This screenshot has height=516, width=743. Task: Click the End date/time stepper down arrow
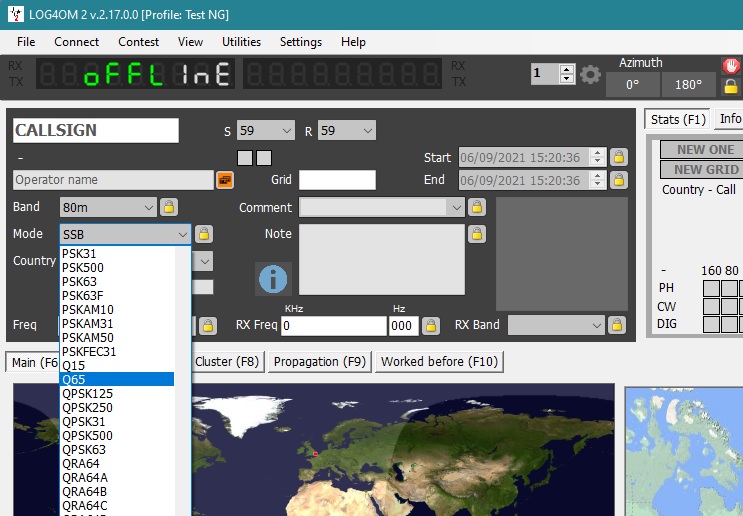(x=598, y=184)
